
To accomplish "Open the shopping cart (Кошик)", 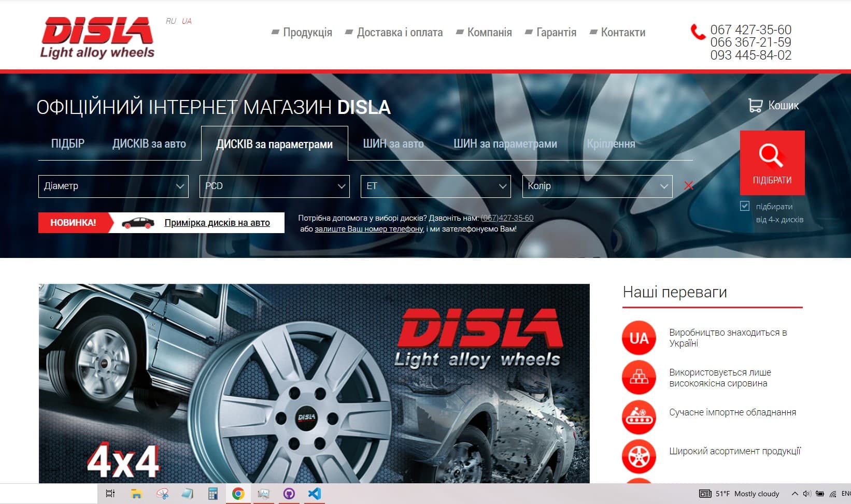I will (x=773, y=106).
